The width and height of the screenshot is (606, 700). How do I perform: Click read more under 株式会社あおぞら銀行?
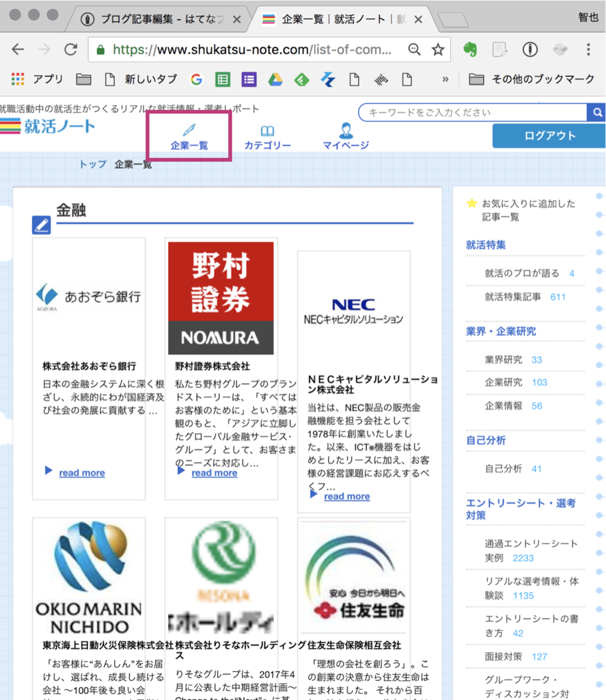point(82,473)
